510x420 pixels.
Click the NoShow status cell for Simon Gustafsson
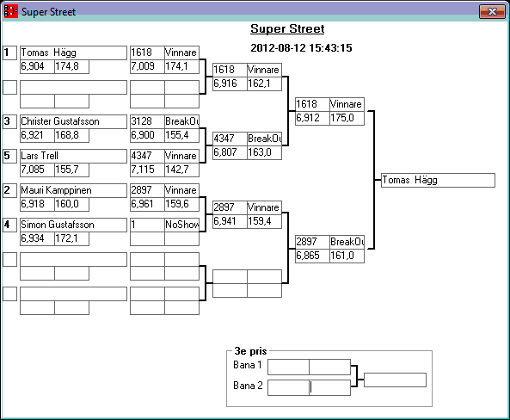coord(181,225)
